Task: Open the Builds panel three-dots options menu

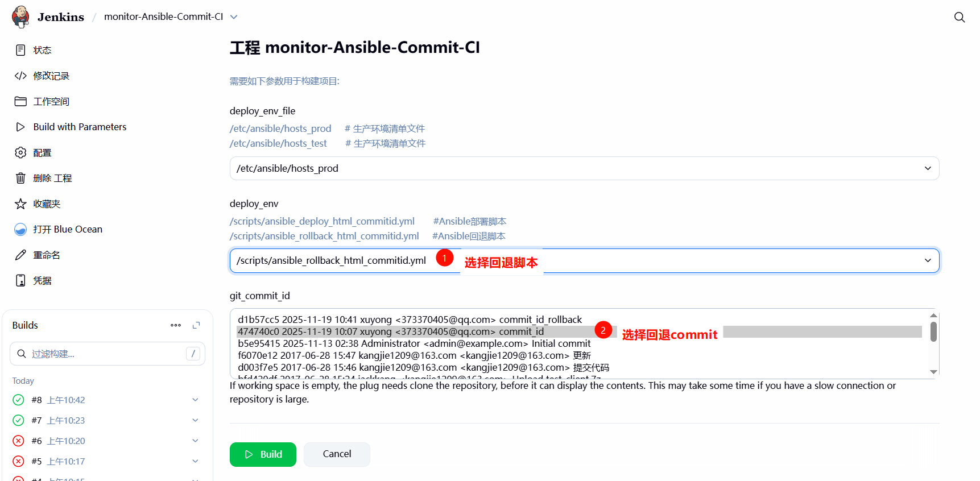Action: click(x=176, y=325)
